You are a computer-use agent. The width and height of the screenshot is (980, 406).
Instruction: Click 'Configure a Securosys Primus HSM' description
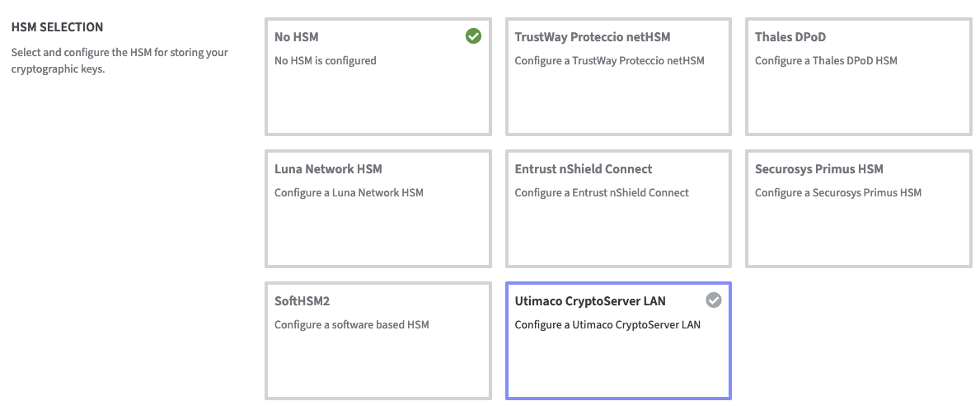(x=838, y=192)
